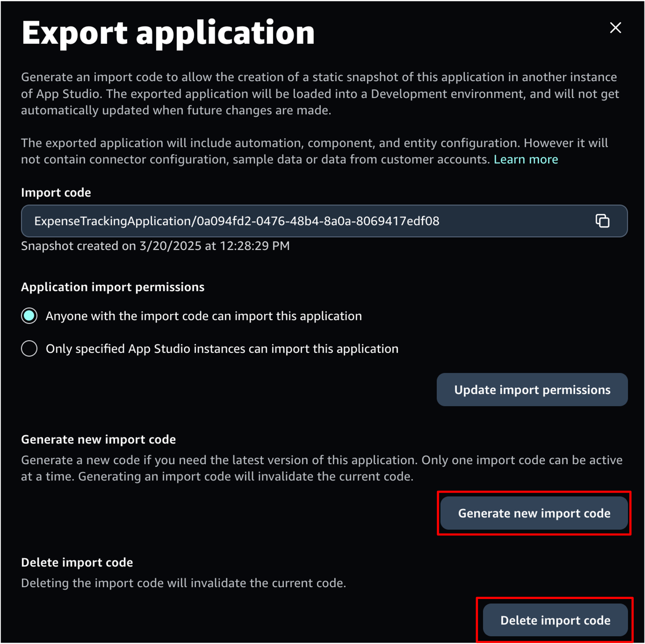Viewport: 645px width, 644px height.
Task: Click the 'Generate a new code if you need' description text
Action: tap(322, 468)
